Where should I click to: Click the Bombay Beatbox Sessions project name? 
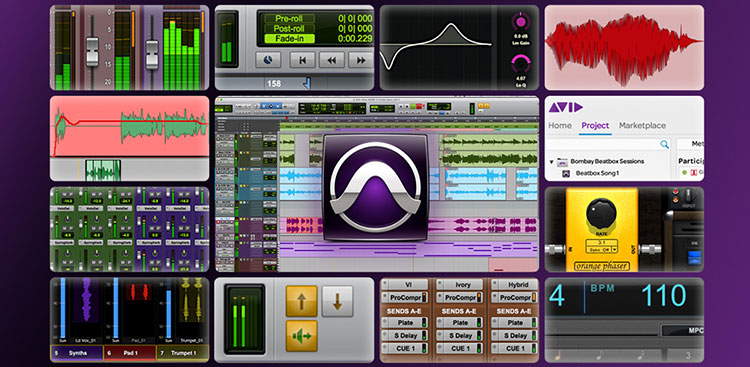pyautogui.click(x=607, y=161)
